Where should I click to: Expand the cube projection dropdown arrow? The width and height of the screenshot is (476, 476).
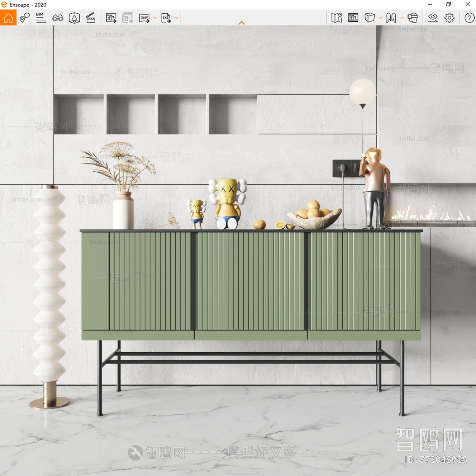380,18
